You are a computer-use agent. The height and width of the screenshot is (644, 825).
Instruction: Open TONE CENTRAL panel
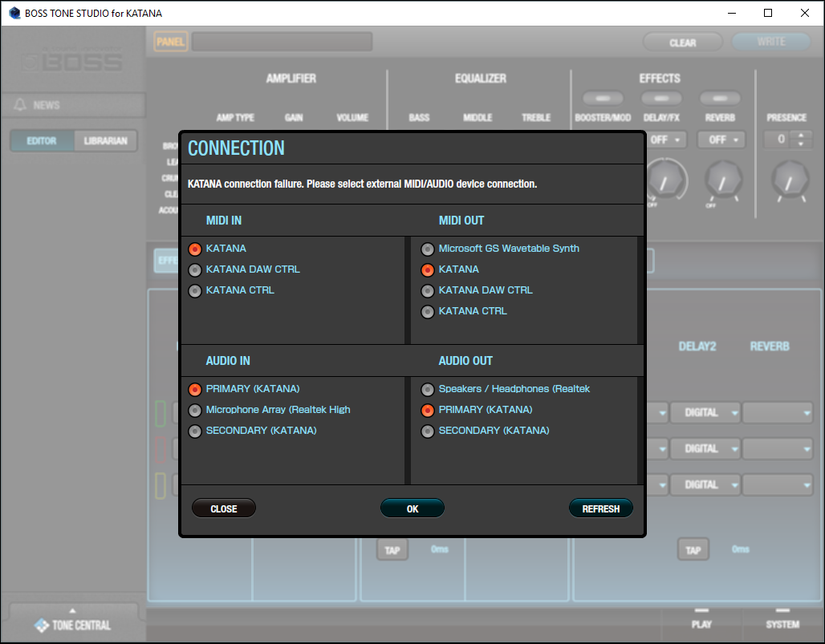click(73, 625)
